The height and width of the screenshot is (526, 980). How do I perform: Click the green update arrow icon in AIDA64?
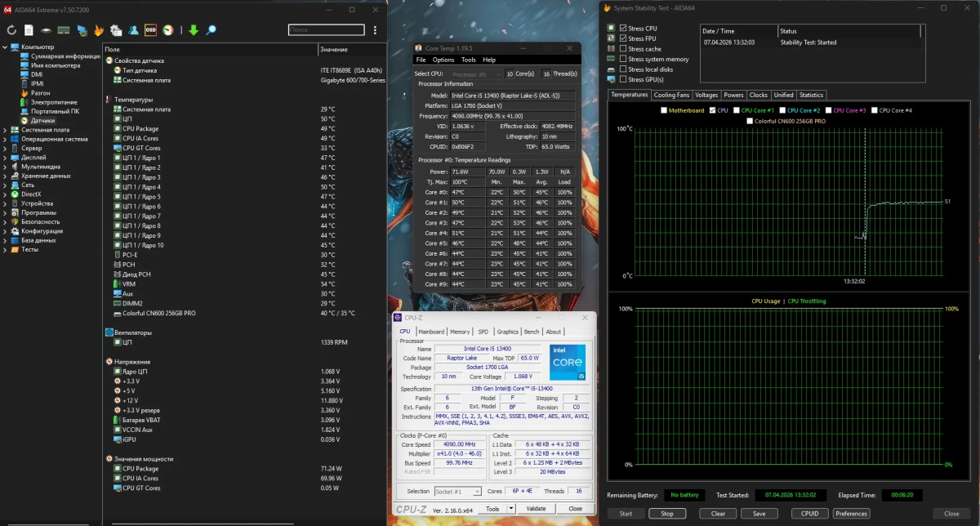pyautogui.click(x=194, y=30)
